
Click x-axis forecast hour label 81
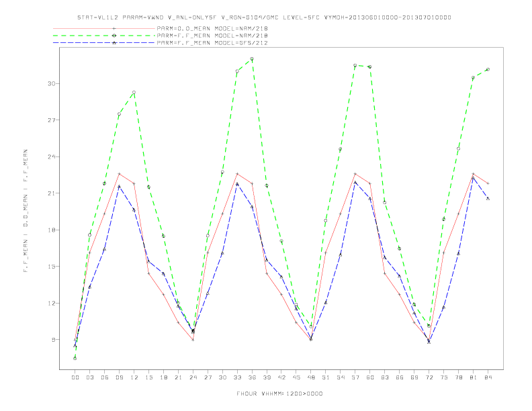tap(473, 377)
